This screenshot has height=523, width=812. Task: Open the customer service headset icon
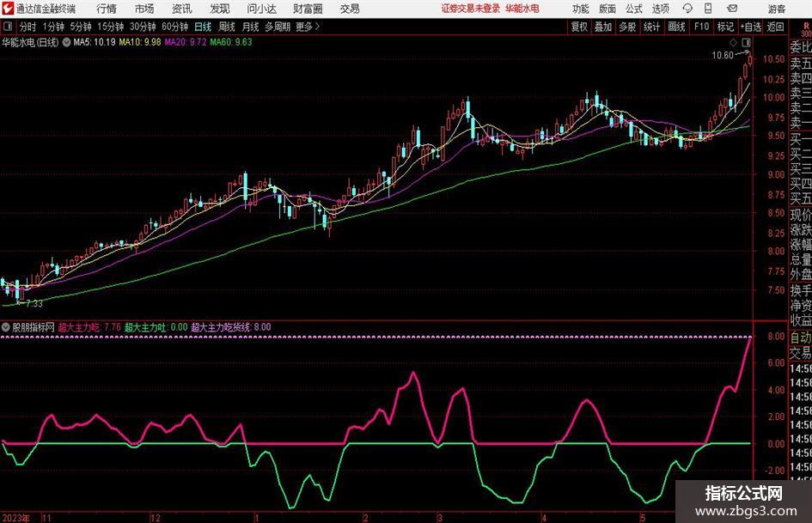(687, 9)
